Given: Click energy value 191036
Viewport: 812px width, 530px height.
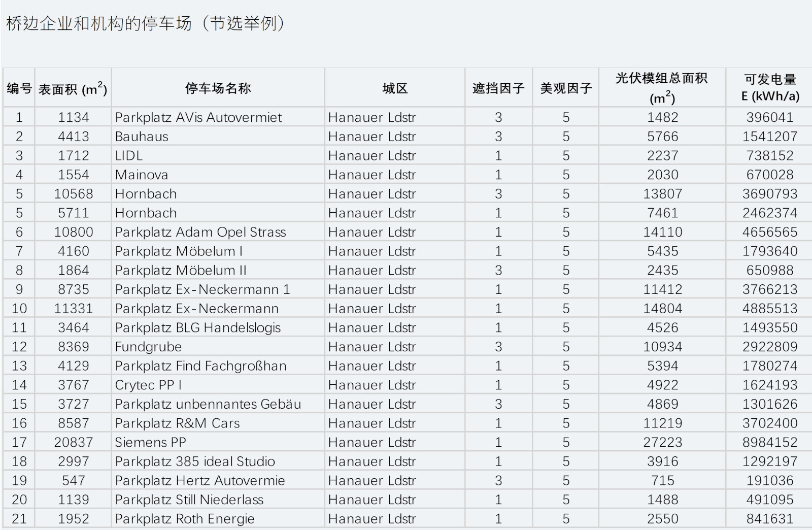Looking at the screenshot, I should [770, 481].
